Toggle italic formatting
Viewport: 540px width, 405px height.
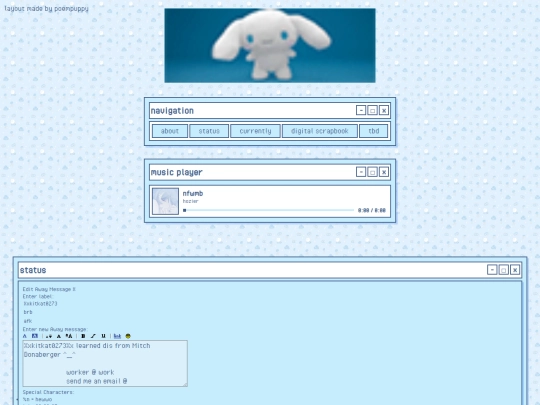93,336
